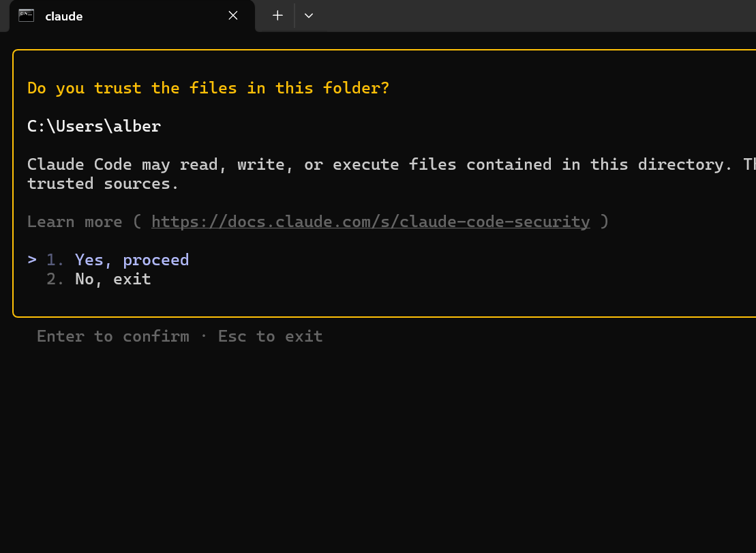Click the claude tab label text
756x553 pixels.
[x=63, y=16]
